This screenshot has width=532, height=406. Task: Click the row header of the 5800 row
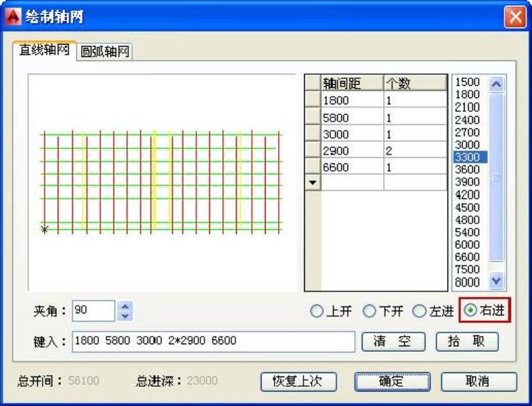point(313,117)
